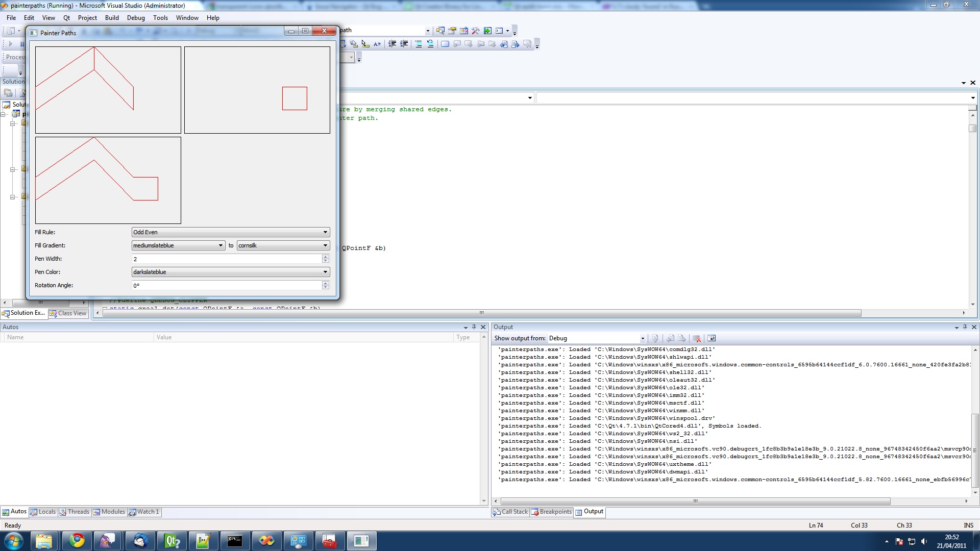Open Fill Rule Odd Even dropdown
The width and height of the screenshot is (980, 551).
(231, 232)
